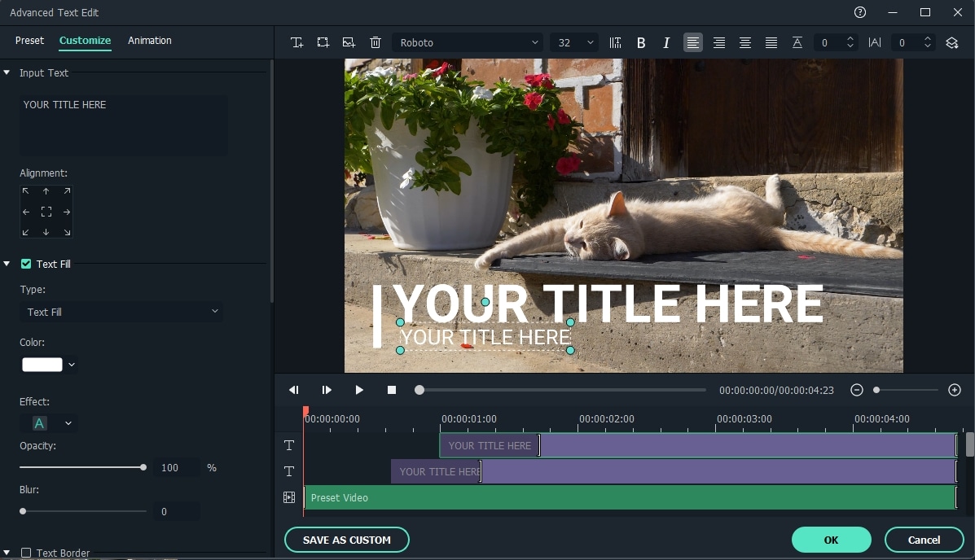Step back one frame
The image size is (975, 560).
293,390
